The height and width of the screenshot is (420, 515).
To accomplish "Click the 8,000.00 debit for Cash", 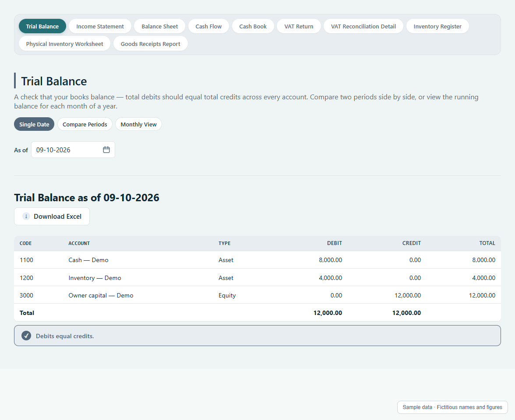I will pos(330,260).
